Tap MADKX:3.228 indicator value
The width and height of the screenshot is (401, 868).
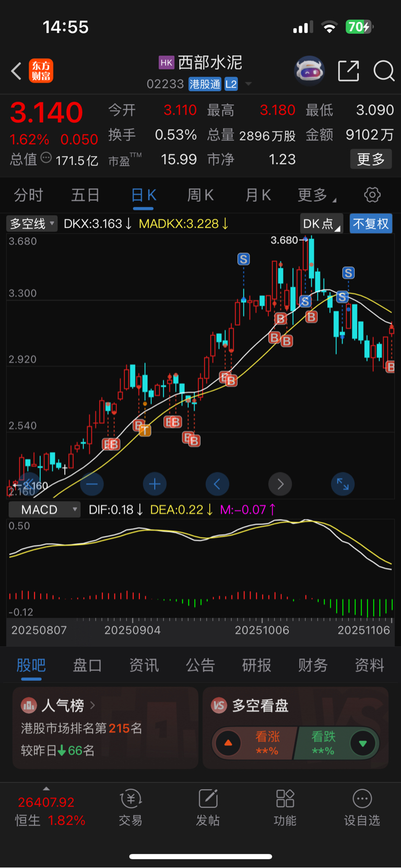coord(184,224)
